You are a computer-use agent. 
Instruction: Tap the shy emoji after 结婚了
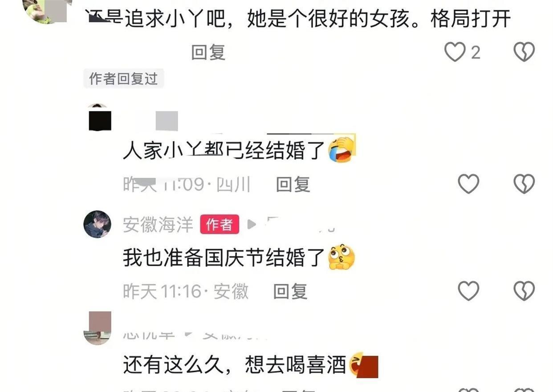(341, 257)
